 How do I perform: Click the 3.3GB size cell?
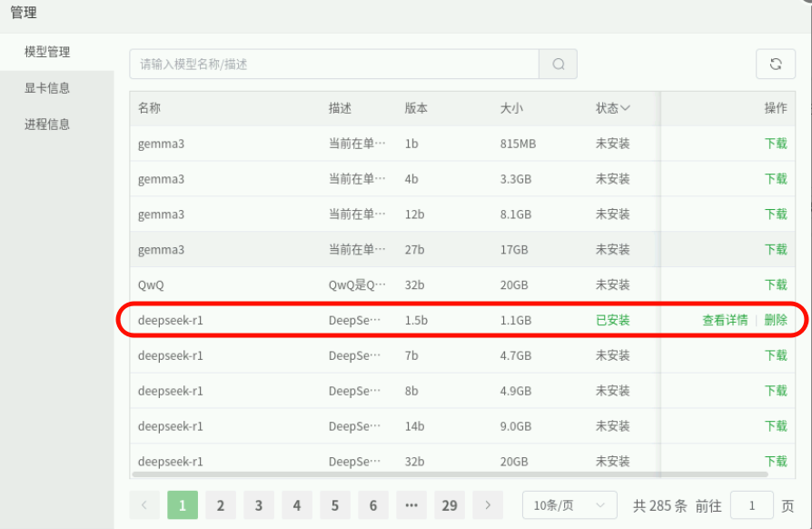point(516,179)
